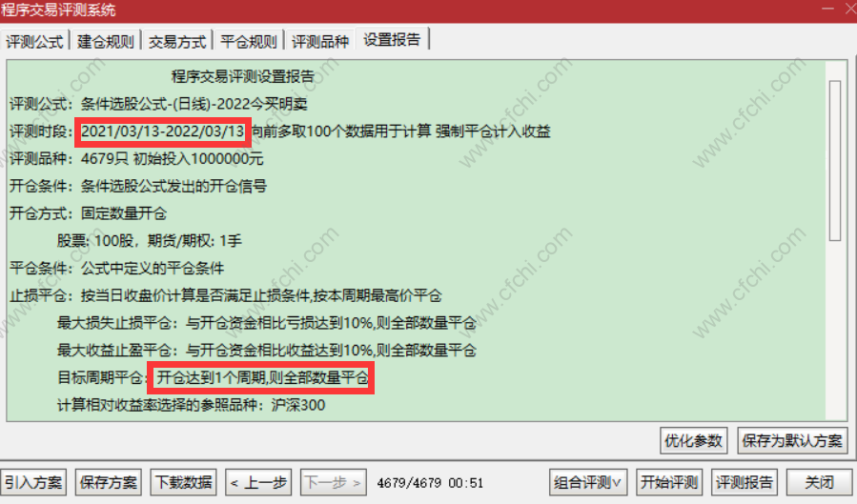The width and height of the screenshot is (857, 504).
Task: Open the 建仓规则 tab
Action: pos(106,42)
